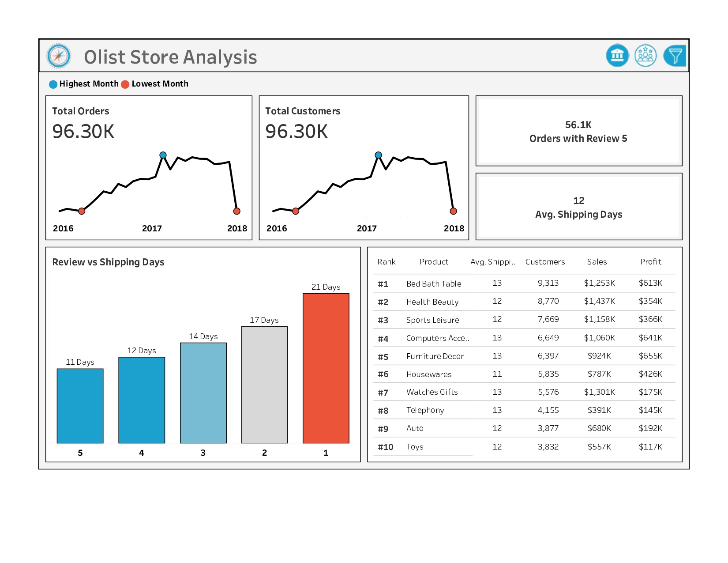Select the 12 Avg. Shipping Days card

coord(579,208)
